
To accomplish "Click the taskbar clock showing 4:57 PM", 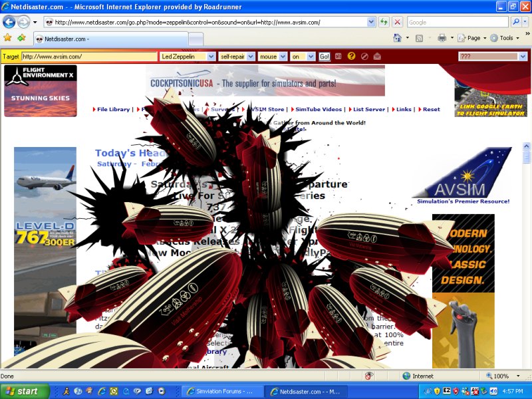I will [512, 391].
